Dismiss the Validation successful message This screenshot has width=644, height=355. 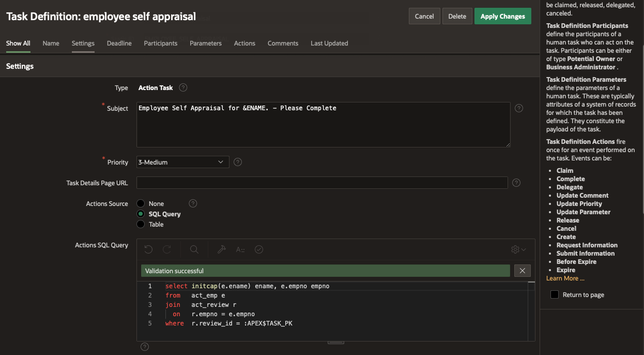[522, 271]
